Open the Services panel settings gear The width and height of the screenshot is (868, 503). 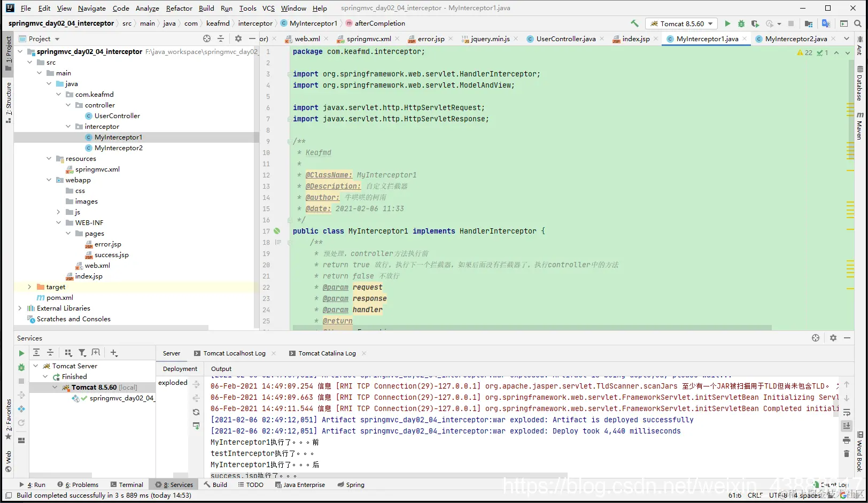point(833,338)
